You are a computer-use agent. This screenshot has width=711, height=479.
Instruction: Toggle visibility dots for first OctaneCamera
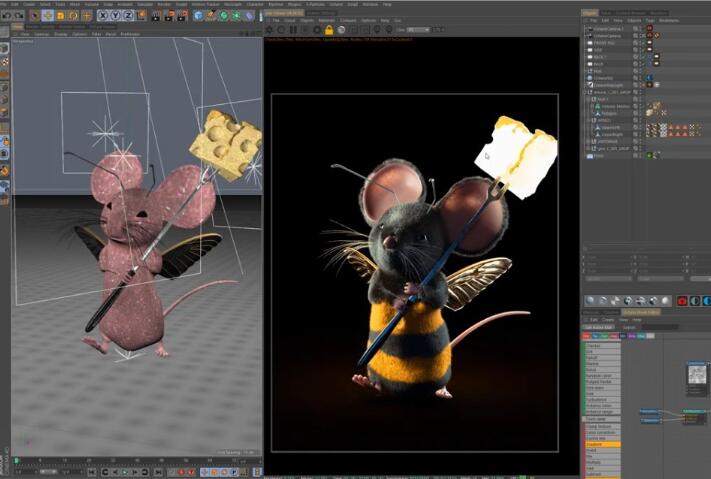pyautogui.click(x=641, y=28)
